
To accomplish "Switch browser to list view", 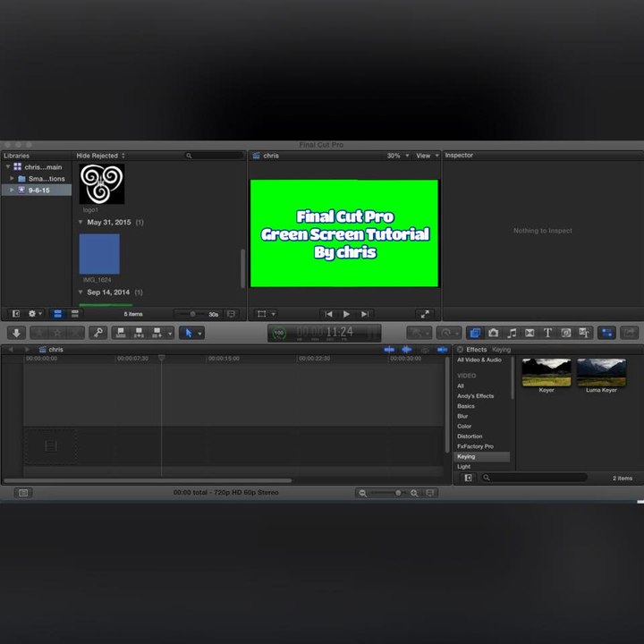I will click(75, 314).
